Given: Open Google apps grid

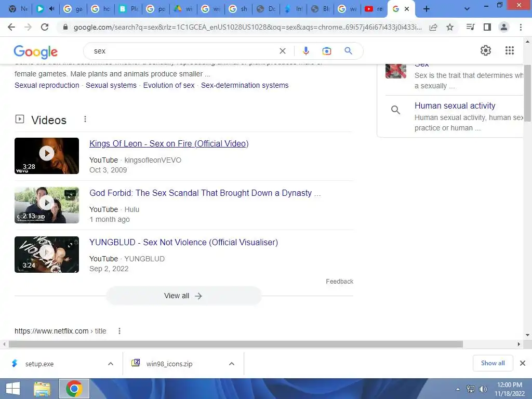Looking at the screenshot, I should tap(509, 50).
